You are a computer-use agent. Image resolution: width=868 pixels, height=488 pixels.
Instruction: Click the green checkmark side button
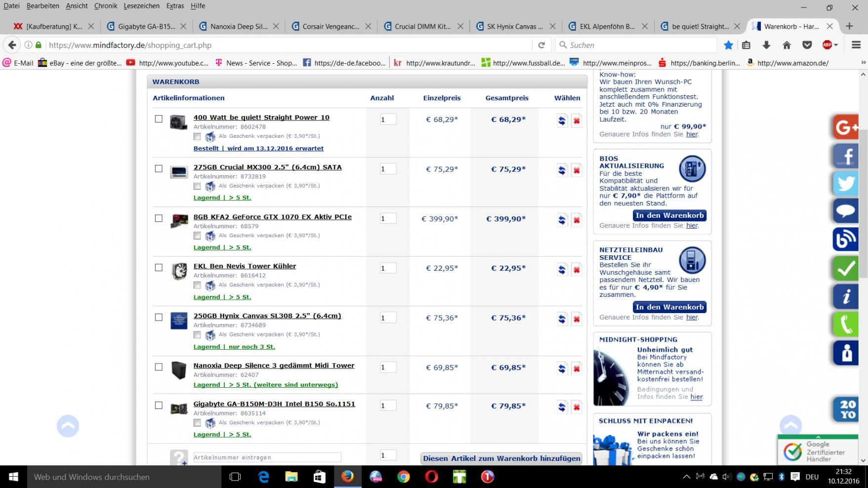pos(846,268)
